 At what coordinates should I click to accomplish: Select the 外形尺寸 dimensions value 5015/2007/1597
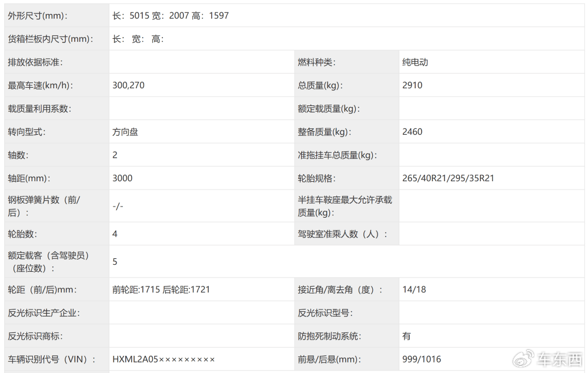pyautogui.click(x=171, y=16)
